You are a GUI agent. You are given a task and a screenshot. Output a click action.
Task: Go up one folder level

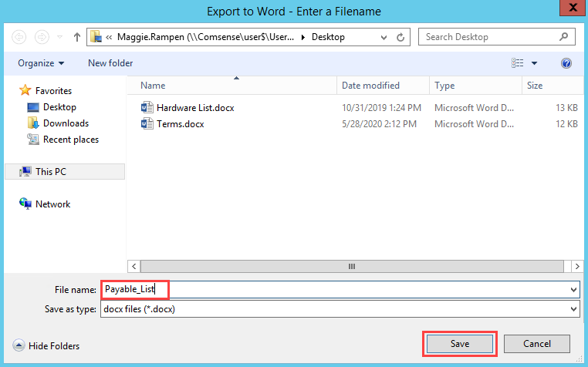[77, 37]
